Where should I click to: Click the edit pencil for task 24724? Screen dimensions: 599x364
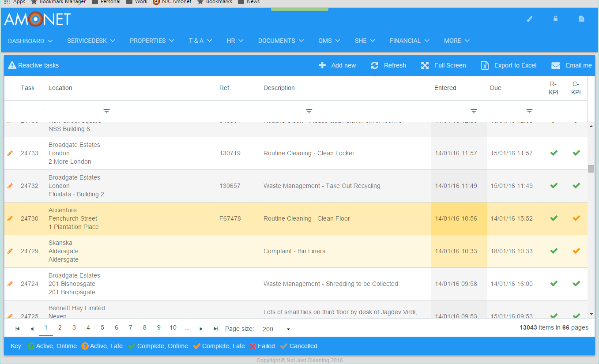pyautogui.click(x=10, y=284)
